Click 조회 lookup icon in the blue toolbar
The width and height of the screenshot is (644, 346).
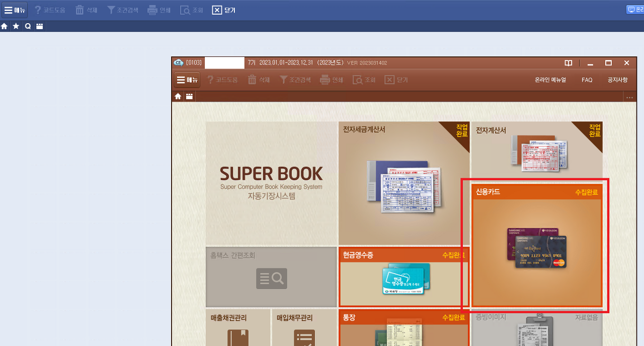tap(192, 10)
